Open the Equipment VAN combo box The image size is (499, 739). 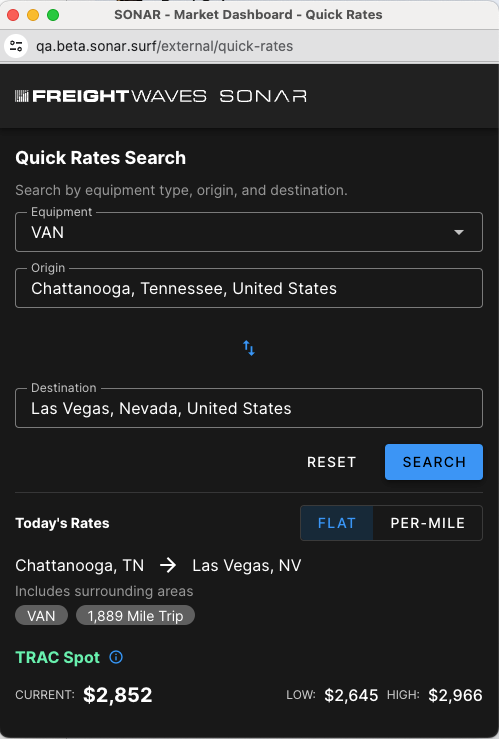tap(249, 232)
